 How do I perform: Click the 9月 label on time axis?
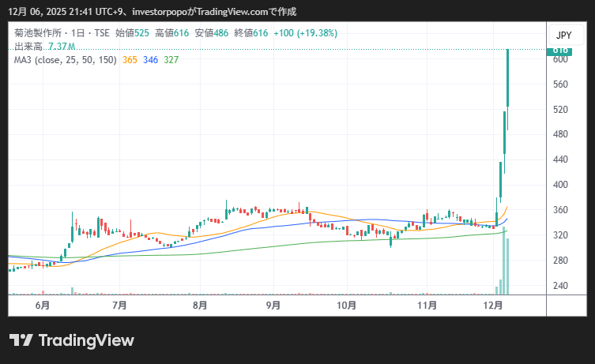(x=273, y=305)
